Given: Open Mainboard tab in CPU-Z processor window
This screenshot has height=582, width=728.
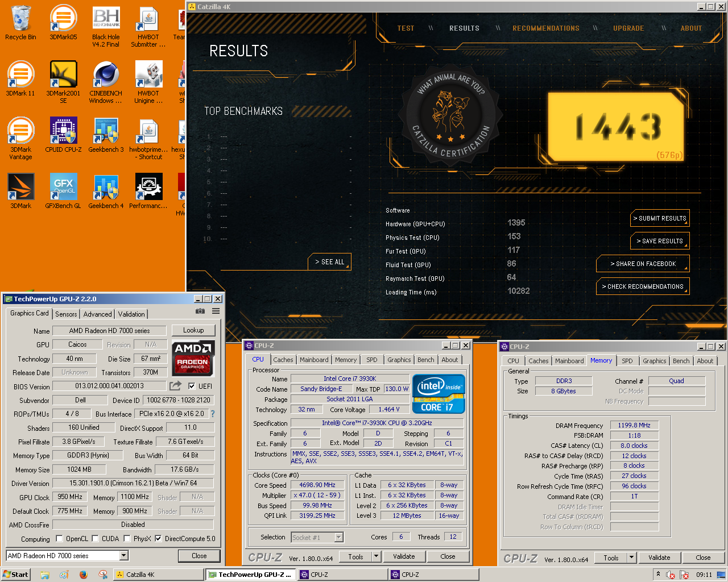Looking at the screenshot, I should (x=314, y=360).
